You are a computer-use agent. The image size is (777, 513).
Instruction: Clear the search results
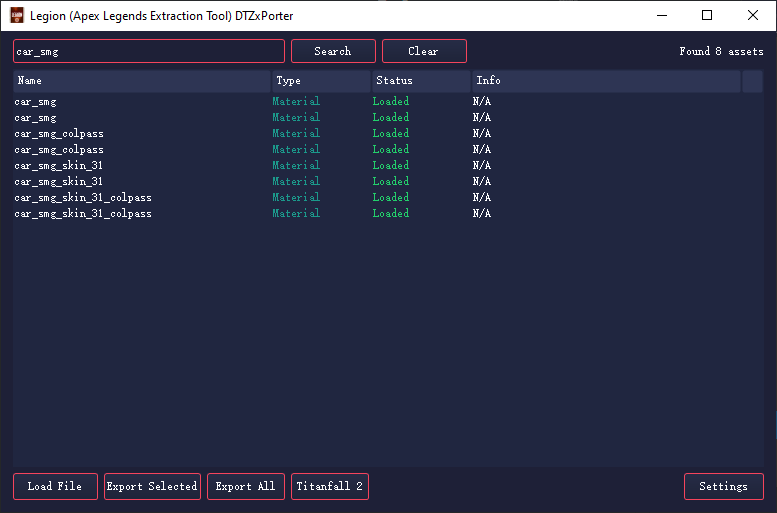click(424, 51)
